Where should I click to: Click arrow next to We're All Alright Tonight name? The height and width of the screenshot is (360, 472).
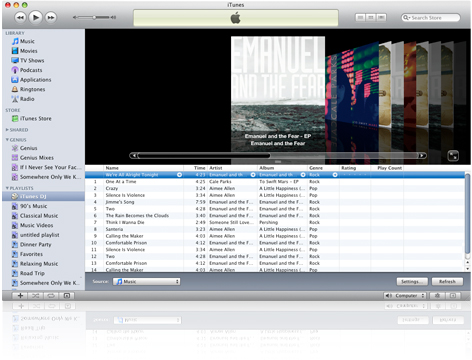click(x=179, y=175)
